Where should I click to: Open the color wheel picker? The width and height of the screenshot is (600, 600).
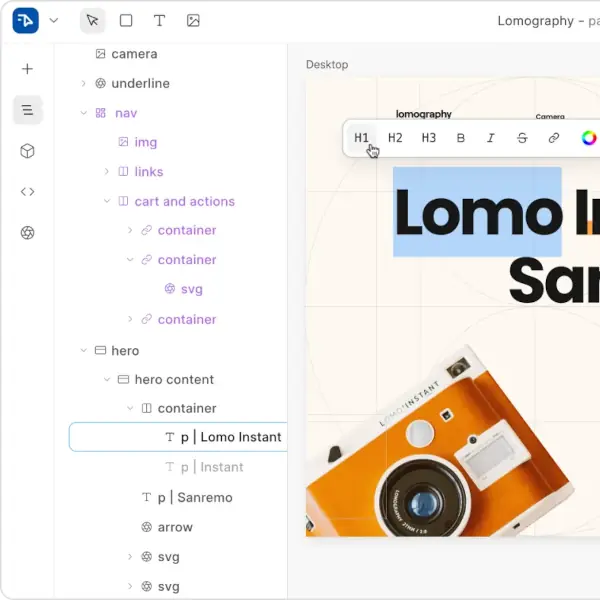click(x=589, y=138)
